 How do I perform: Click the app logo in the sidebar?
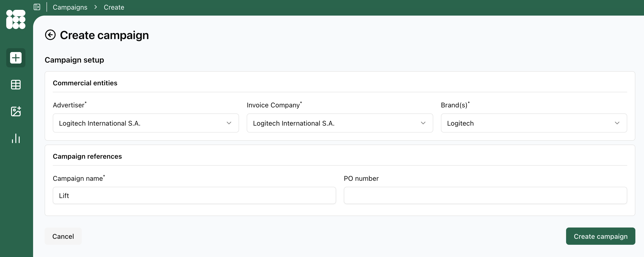[16, 19]
